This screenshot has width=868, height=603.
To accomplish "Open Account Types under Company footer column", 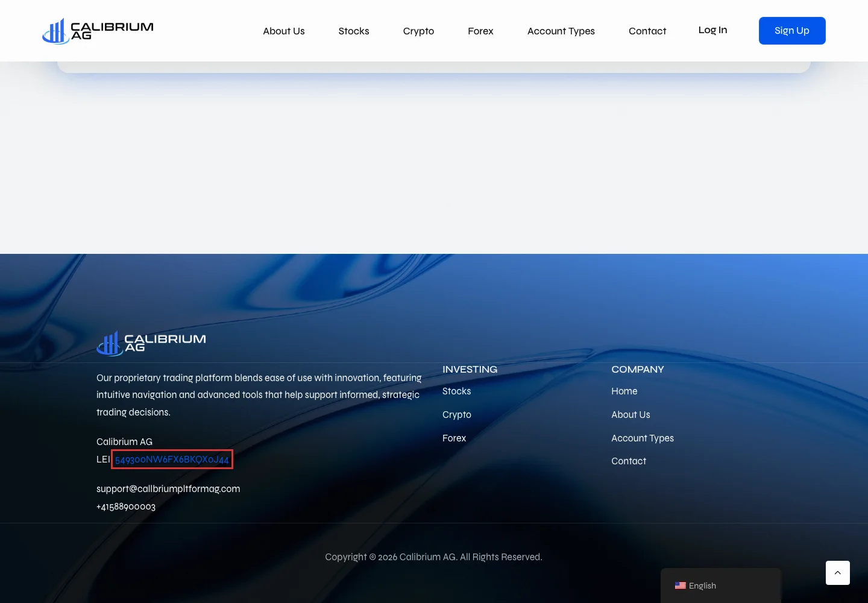I will click(643, 438).
